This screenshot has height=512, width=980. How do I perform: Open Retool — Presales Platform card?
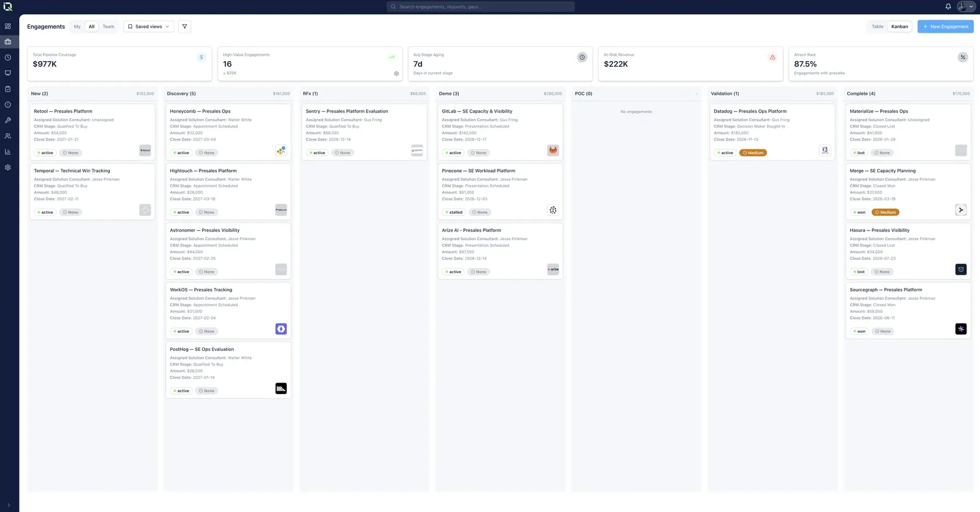[x=92, y=132]
